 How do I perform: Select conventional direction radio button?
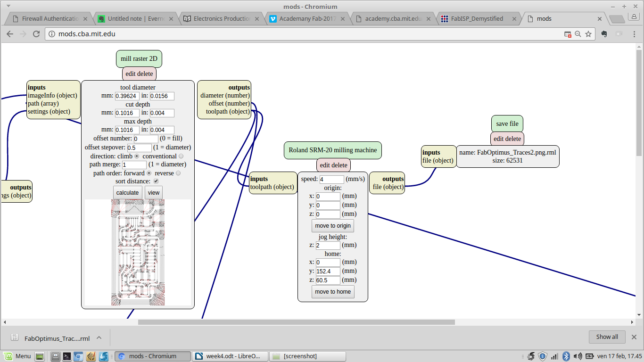pos(181,156)
